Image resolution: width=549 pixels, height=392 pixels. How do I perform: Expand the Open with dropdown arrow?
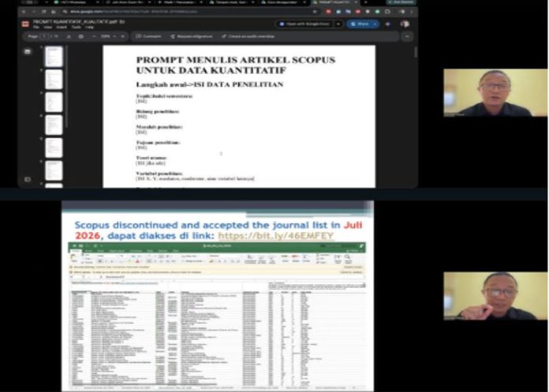338,24
